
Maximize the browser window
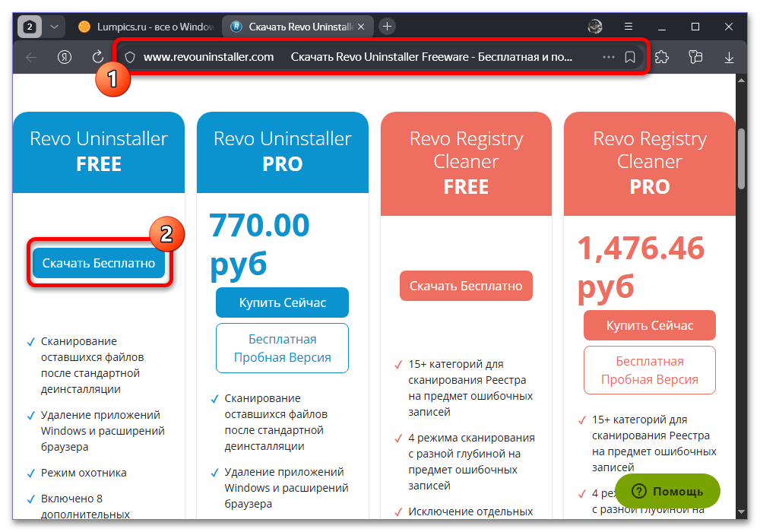pos(695,27)
